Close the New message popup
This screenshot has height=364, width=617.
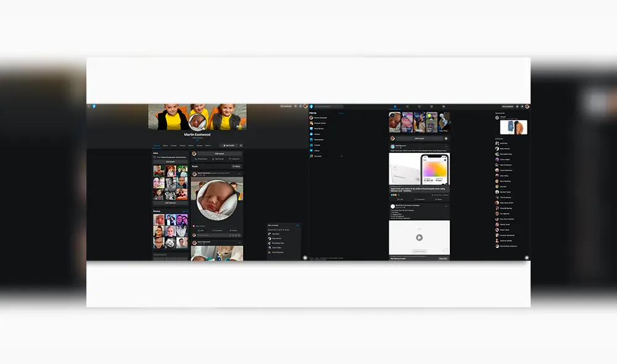coord(298,225)
